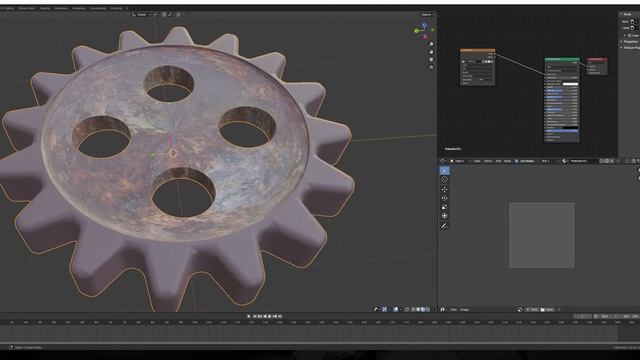Click the Play animation button in timeline

(269, 316)
